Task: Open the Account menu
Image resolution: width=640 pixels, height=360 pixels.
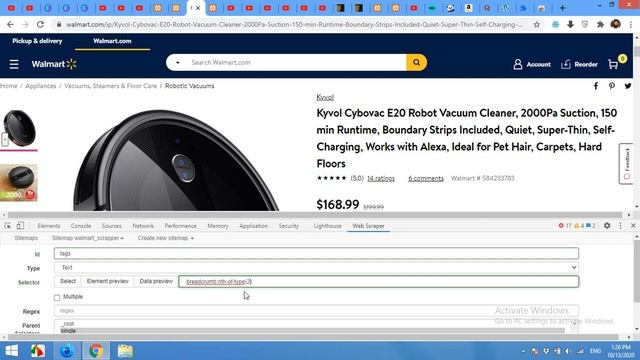Action: point(532,64)
